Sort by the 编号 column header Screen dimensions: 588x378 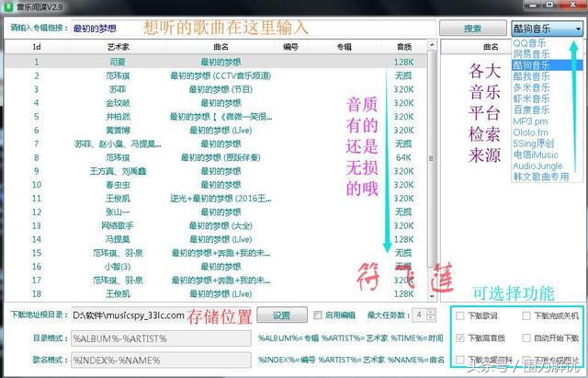click(x=290, y=47)
